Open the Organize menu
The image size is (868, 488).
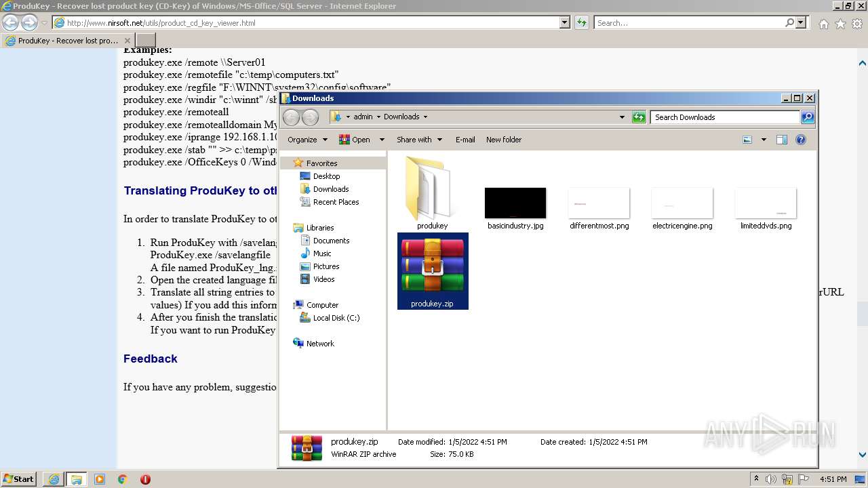click(307, 140)
